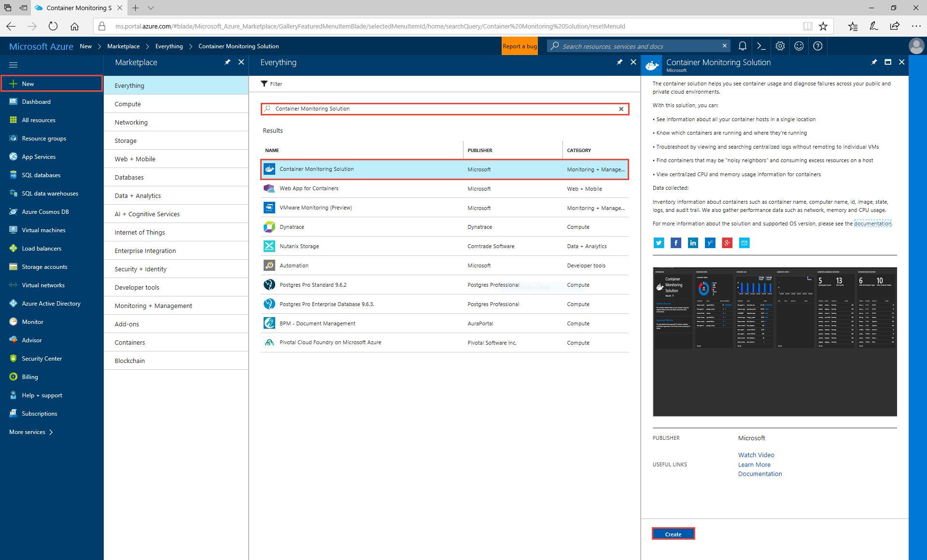
Task: Click the Cloud Shell terminal icon
Action: (761, 46)
